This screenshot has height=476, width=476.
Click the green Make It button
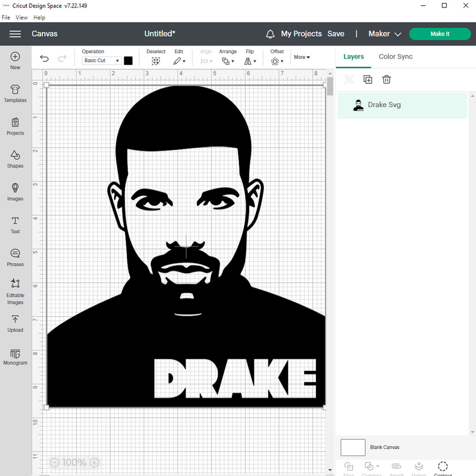point(439,34)
